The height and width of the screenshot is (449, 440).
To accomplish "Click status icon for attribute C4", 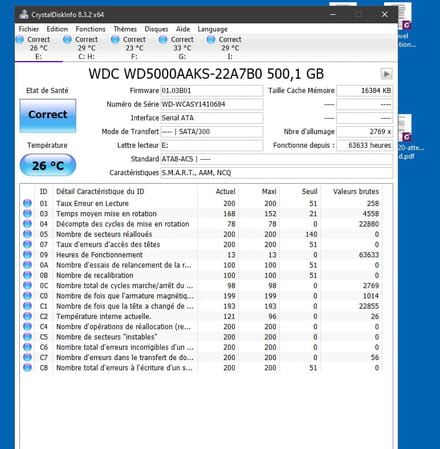I will coord(27,327).
